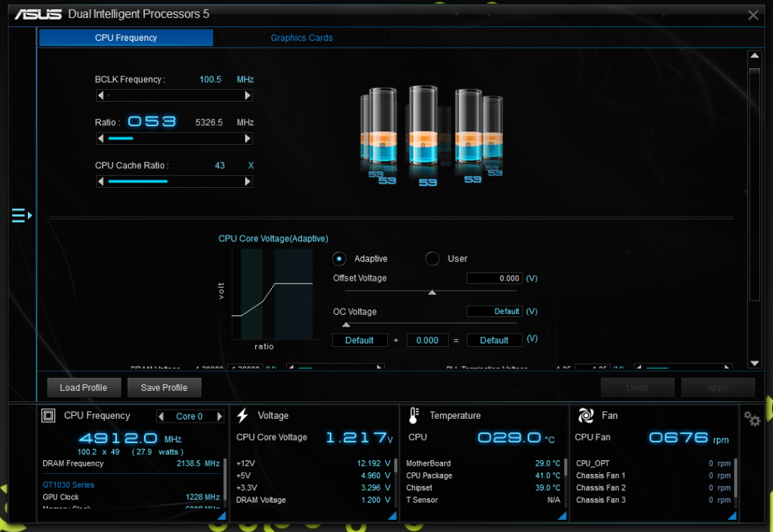Click the Offset Voltage value field

(x=494, y=278)
